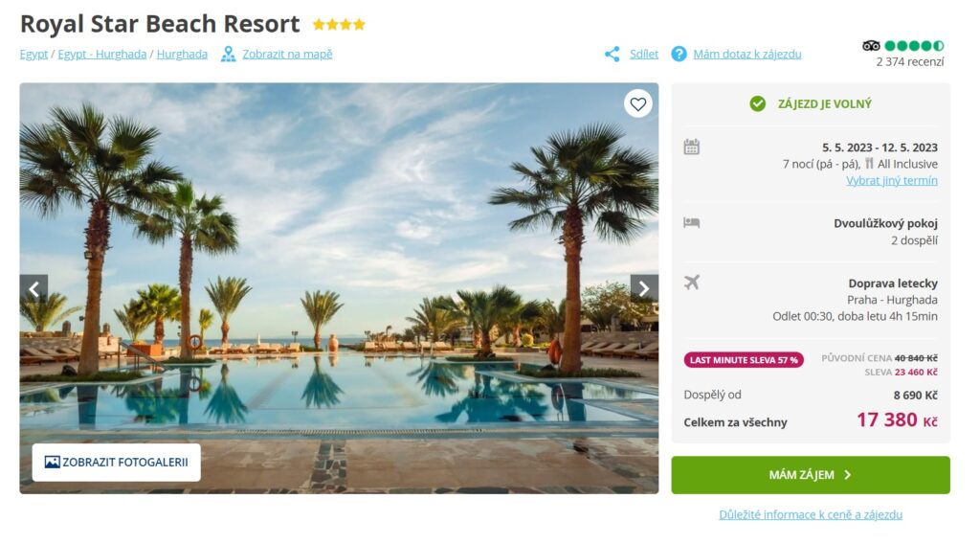Click the question mark help icon
The image size is (980, 544).
click(x=679, y=54)
